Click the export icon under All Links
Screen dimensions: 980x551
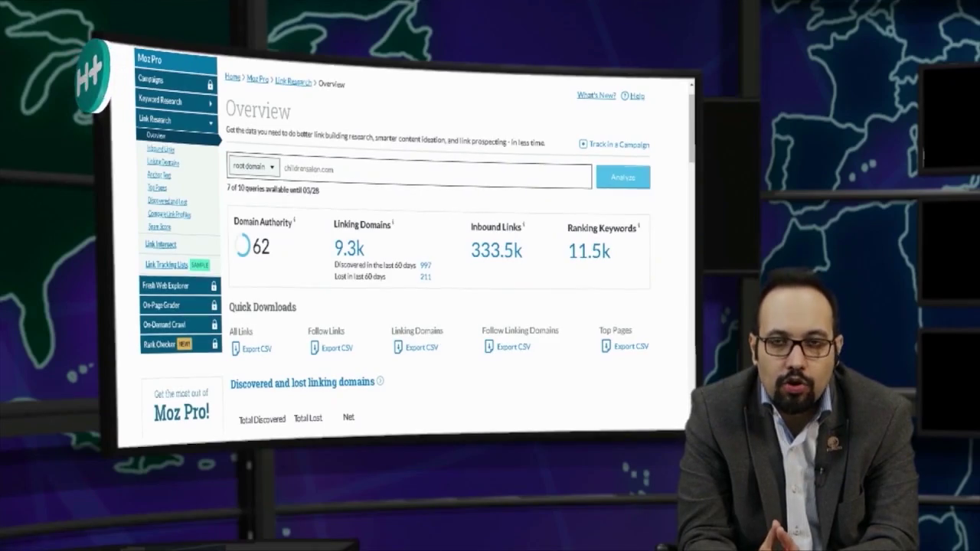[236, 349]
